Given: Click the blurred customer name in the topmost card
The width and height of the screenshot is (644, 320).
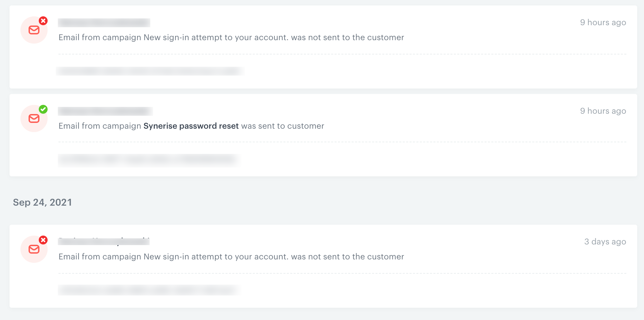Looking at the screenshot, I should [x=104, y=23].
